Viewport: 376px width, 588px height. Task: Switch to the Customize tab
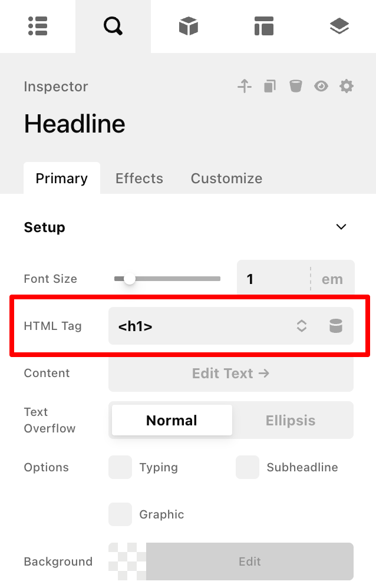(x=226, y=179)
